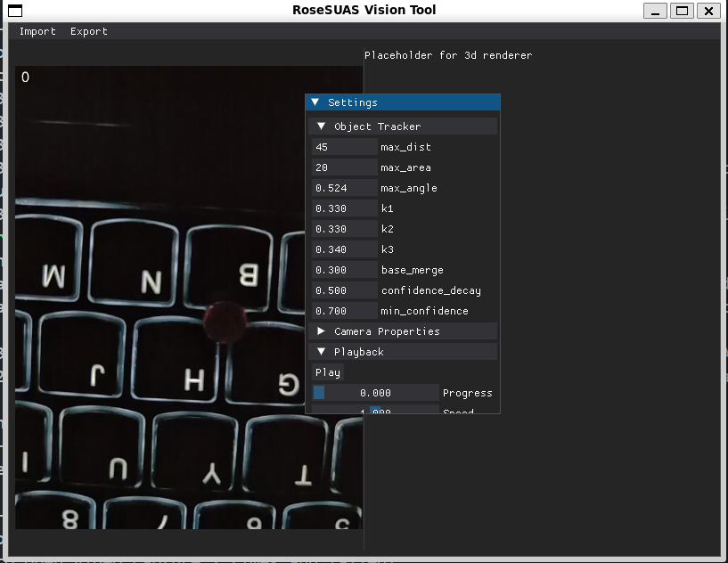Collapse the Playback section
The width and height of the screenshot is (728, 563).
pos(321,351)
